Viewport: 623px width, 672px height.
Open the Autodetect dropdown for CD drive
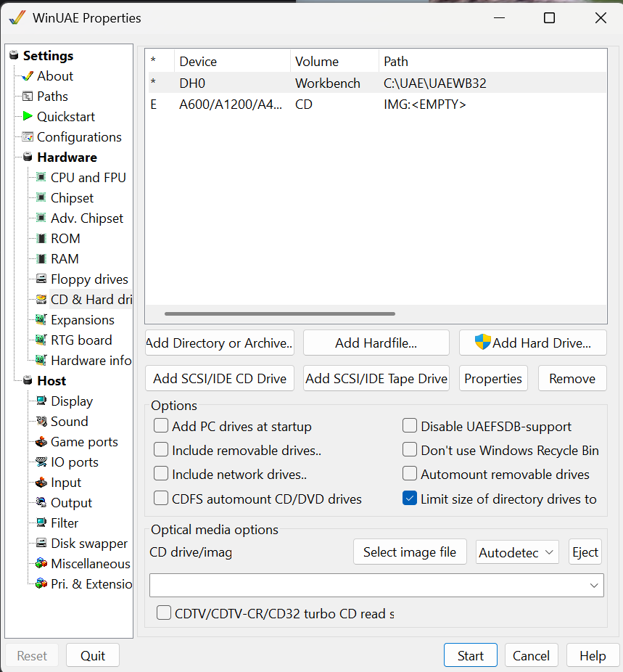coord(517,552)
